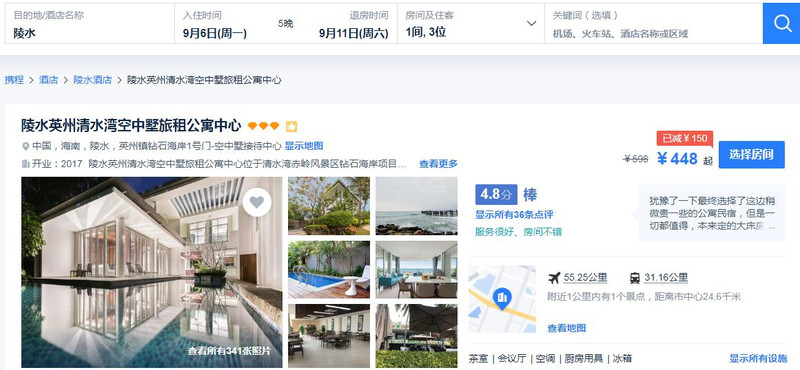Open 陵水酒店 breadcrumb link
Screen dimensions: 800x370
(92, 80)
